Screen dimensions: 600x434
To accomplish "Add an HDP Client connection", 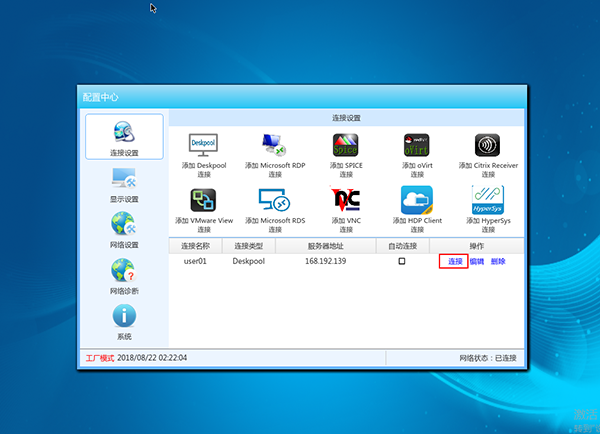I will pos(417,210).
